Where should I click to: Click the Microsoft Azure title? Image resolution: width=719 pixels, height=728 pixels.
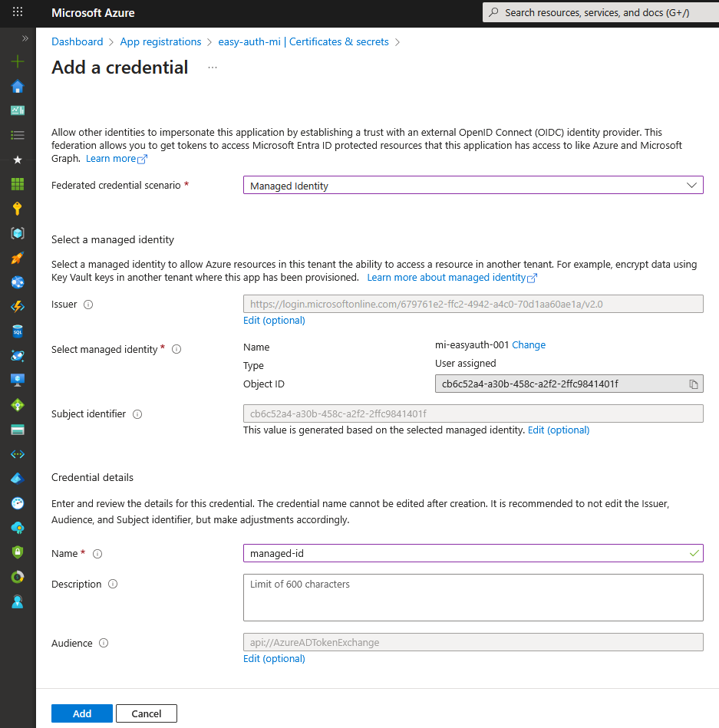93,13
